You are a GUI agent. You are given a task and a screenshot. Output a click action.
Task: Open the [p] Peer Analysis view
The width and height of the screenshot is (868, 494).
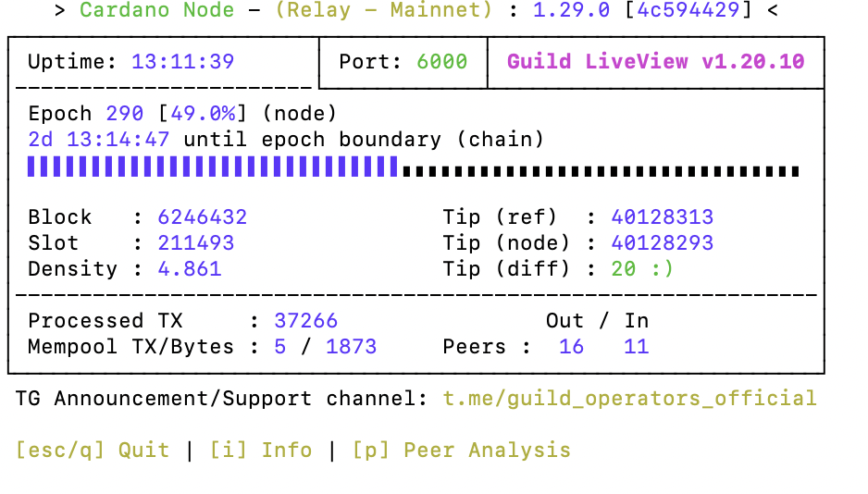pos(462,450)
